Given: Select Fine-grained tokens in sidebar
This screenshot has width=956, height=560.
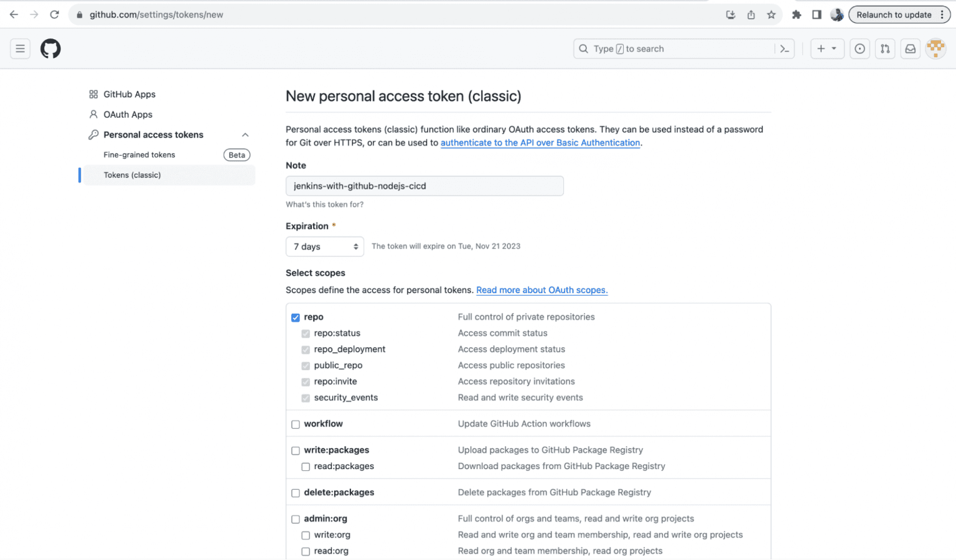Looking at the screenshot, I should coord(139,155).
